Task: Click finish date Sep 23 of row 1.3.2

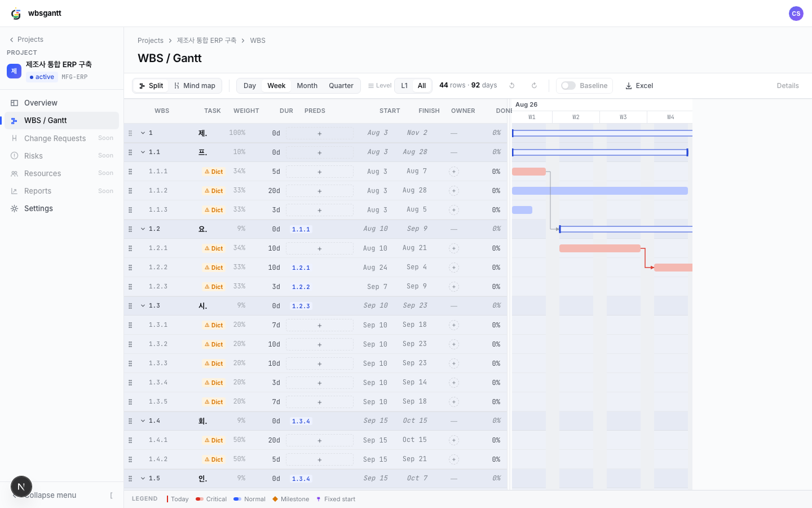Action: pyautogui.click(x=414, y=344)
